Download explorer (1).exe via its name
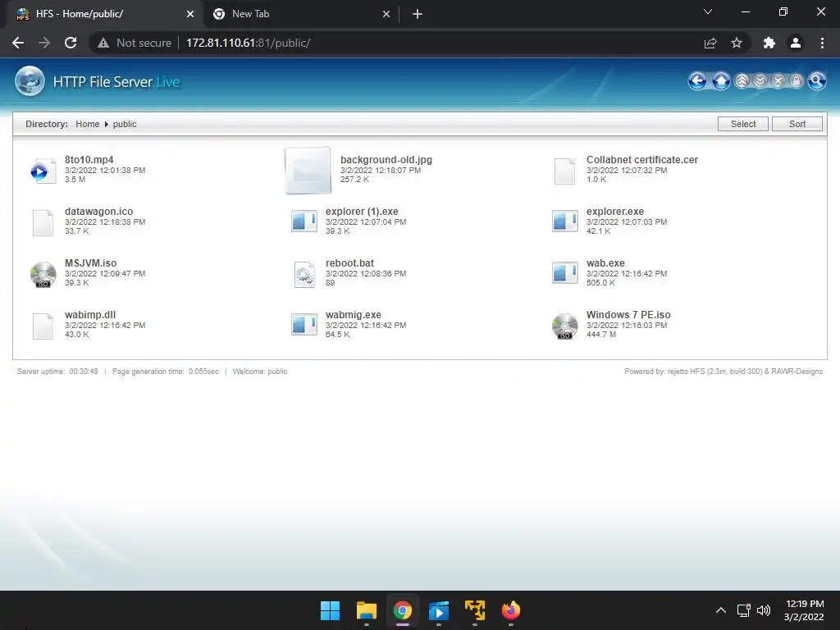The width and height of the screenshot is (840, 630). click(362, 212)
